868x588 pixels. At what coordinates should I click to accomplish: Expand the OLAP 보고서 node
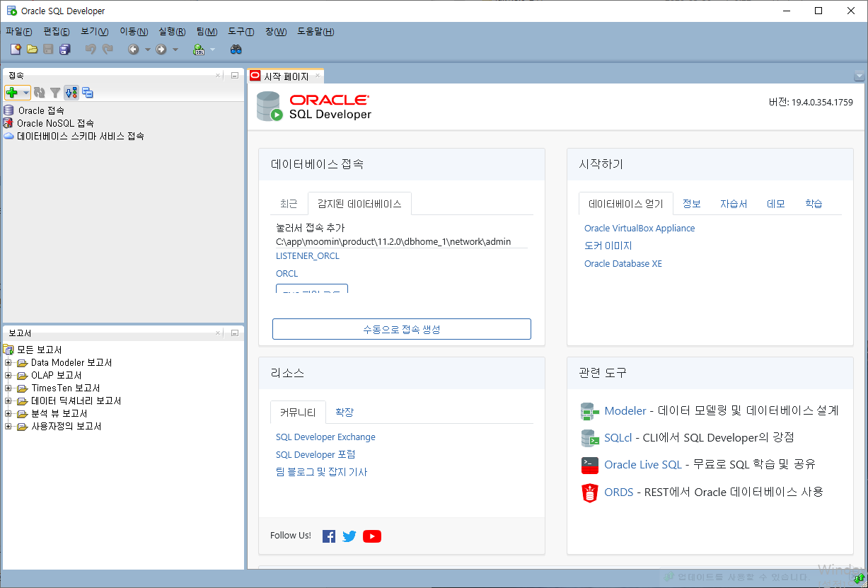[8, 375]
